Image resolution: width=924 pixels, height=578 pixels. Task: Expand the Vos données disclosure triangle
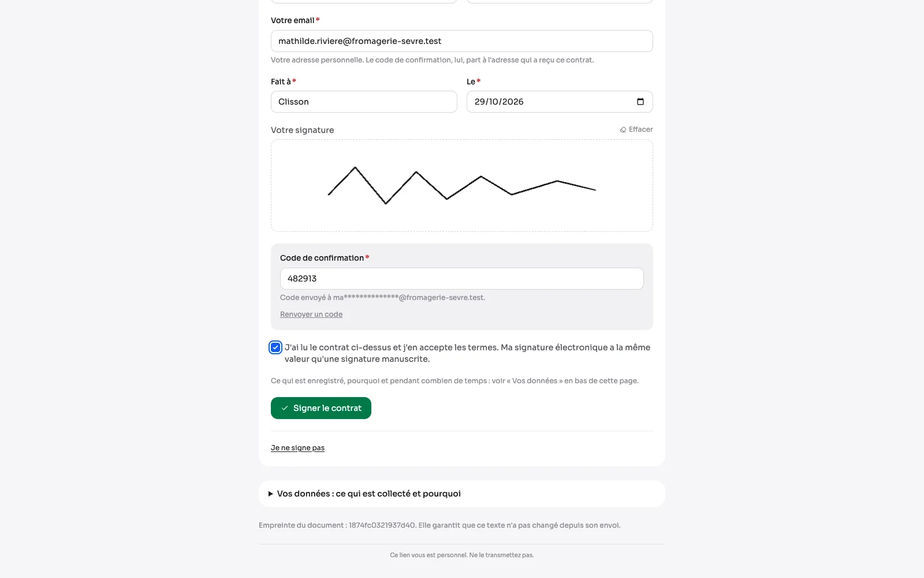pos(270,494)
